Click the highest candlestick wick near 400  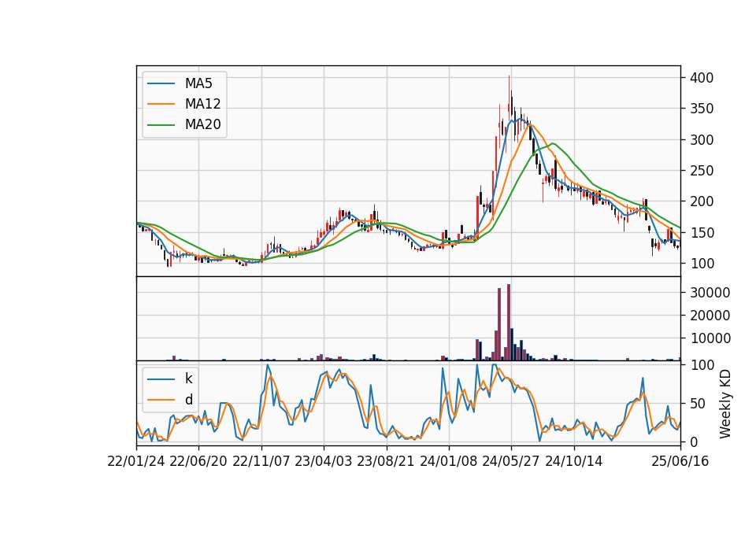click(x=509, y=89)
